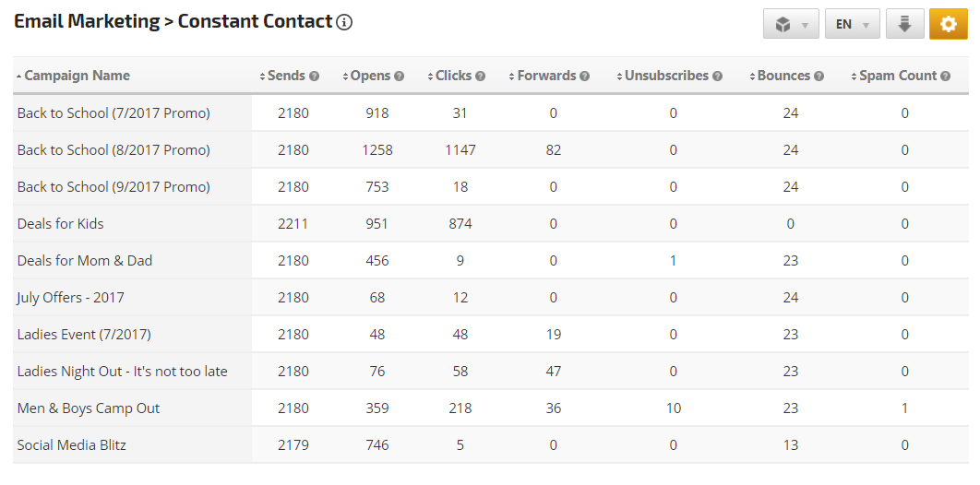This screenshot has width=980, height=485.
Task: Click Back to School (8/2017 Promo) campaign
Action: 114,149
